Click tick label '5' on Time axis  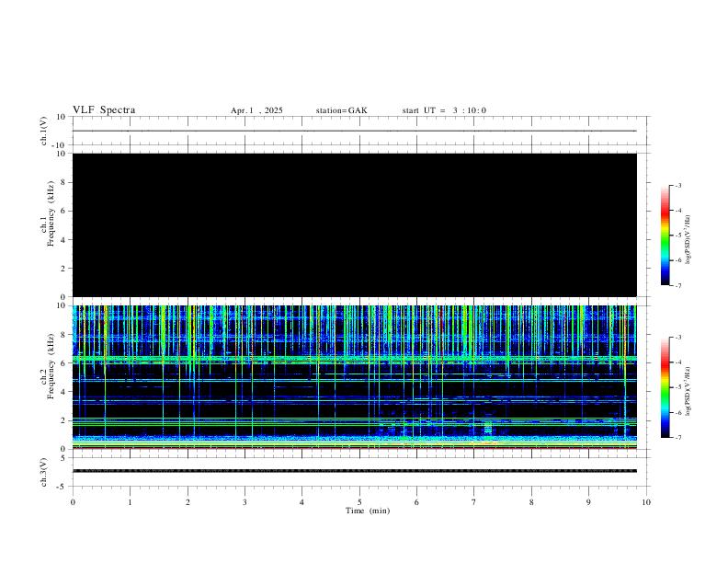(x=359, y=502)
